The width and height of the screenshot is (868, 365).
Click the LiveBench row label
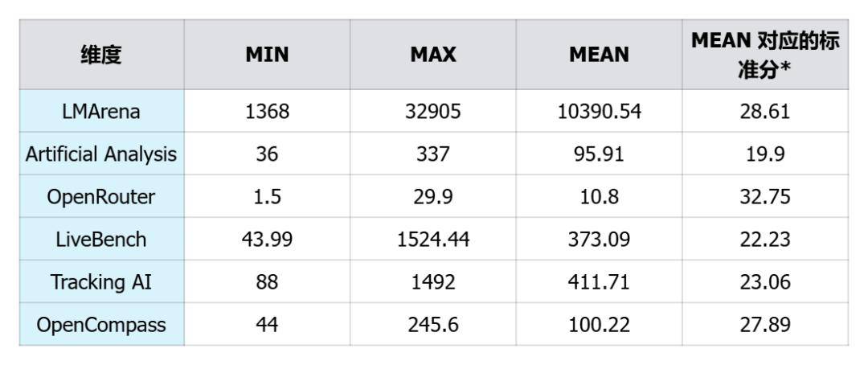tap(101, 240)
